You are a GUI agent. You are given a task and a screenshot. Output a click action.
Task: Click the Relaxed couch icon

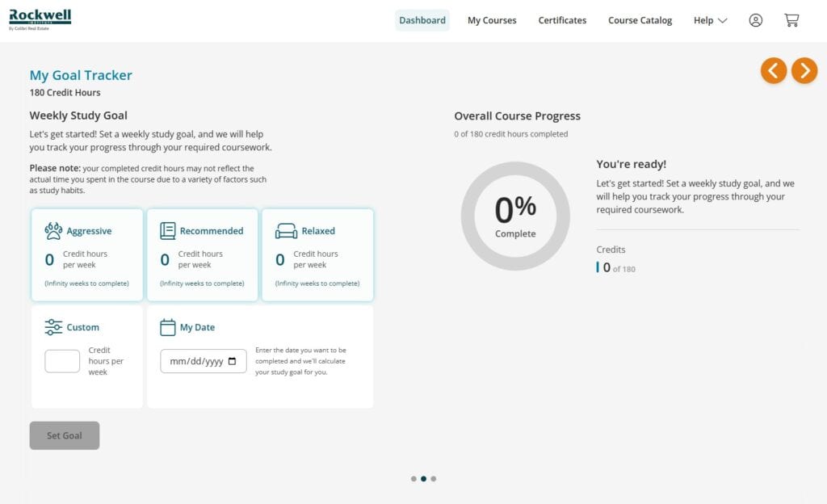coord(286,231)
